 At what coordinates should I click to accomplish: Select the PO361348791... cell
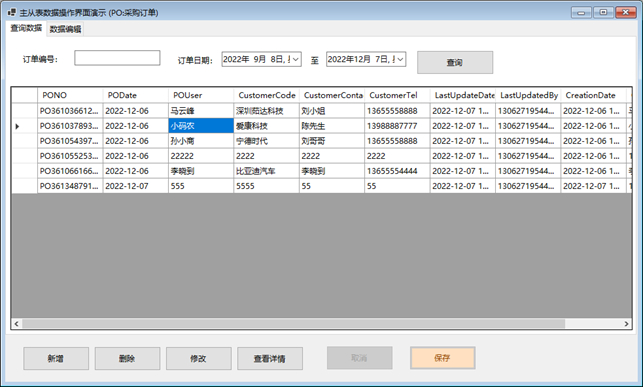tap(70, 186)
